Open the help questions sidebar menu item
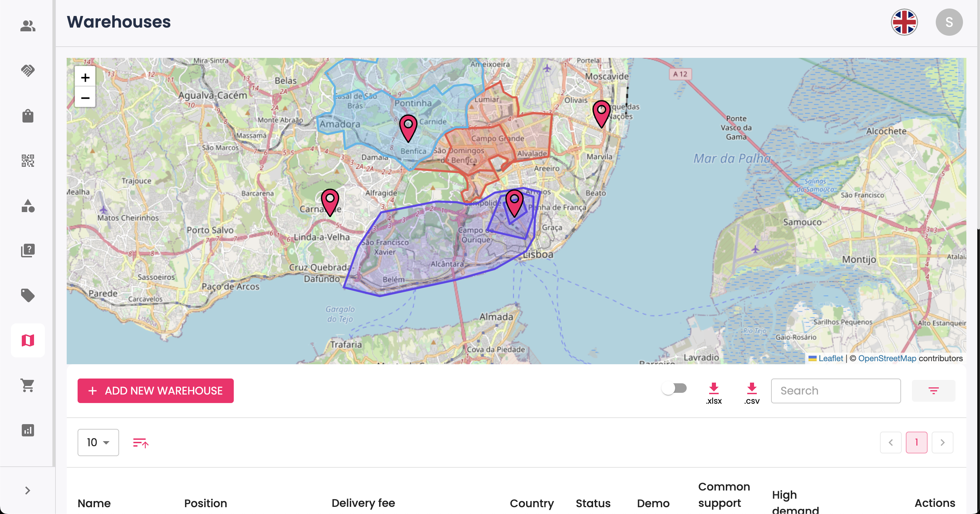The image size is (980, 514). [28, 250]
